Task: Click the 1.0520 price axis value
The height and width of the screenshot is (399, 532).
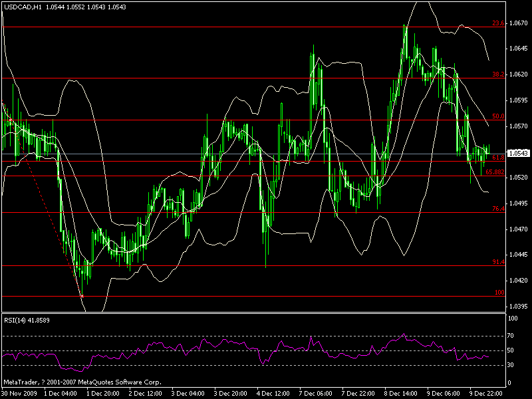Action: pos(519,178)
